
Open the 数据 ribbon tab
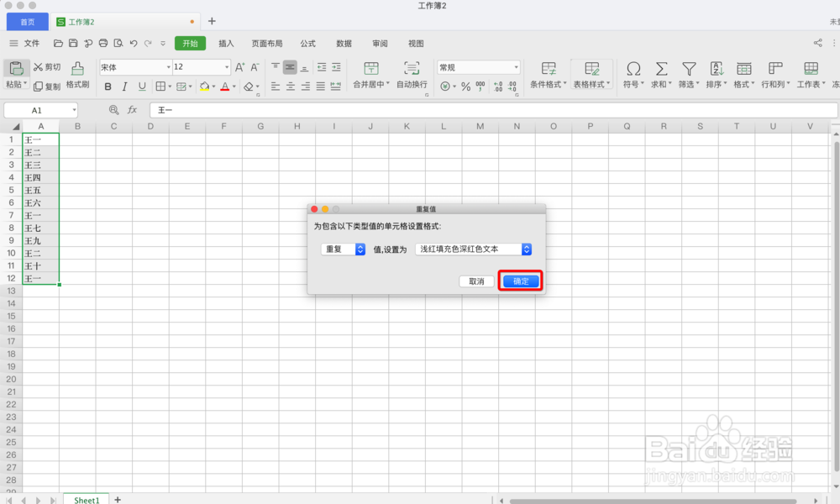[x=343, y=43]
